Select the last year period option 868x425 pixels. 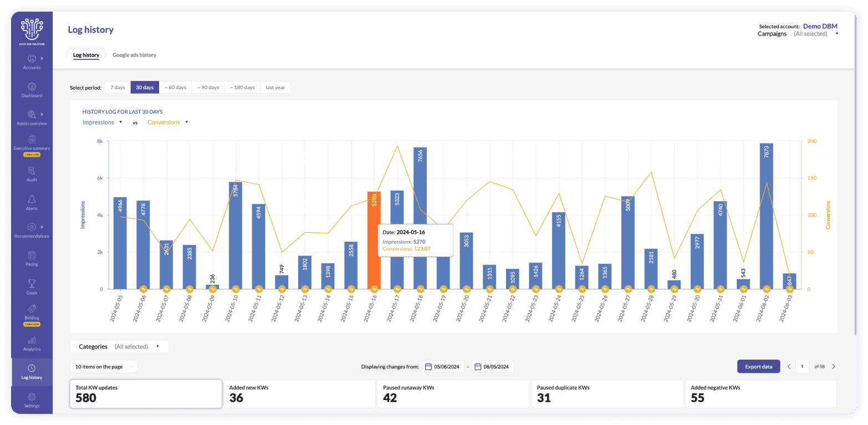[x=275, y=88]
